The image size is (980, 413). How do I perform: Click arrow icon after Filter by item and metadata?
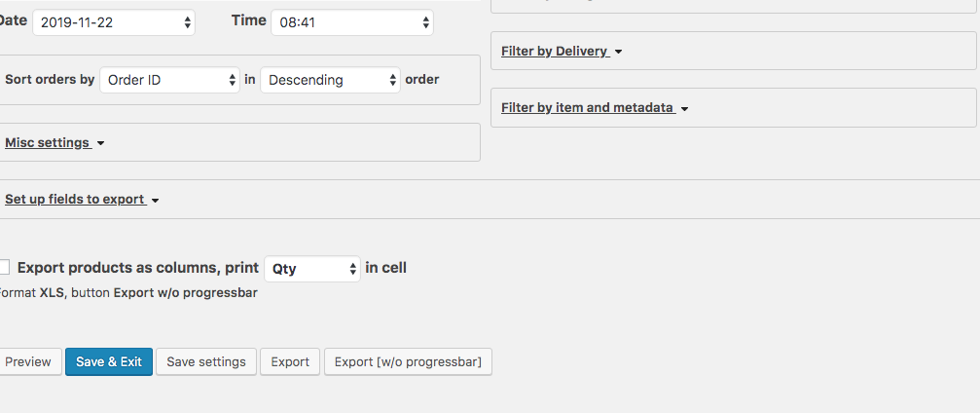[x=685, y=109]
